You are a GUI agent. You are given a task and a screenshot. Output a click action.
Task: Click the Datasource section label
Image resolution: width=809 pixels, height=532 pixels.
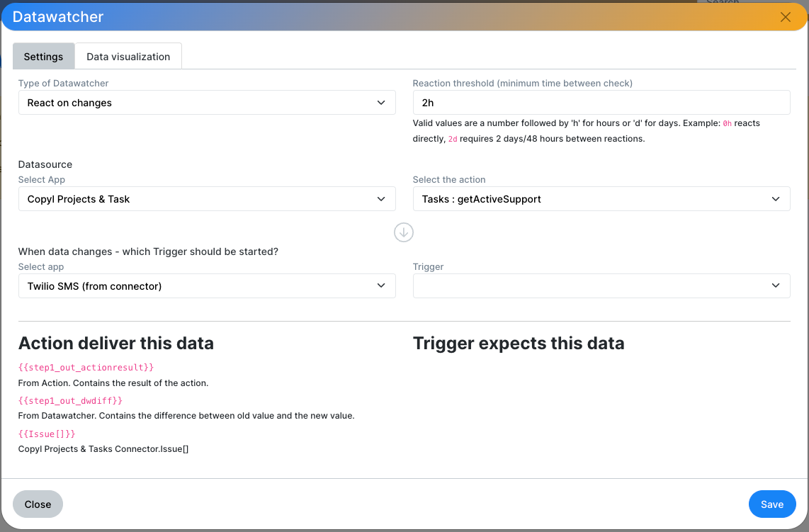click(45, 164)
